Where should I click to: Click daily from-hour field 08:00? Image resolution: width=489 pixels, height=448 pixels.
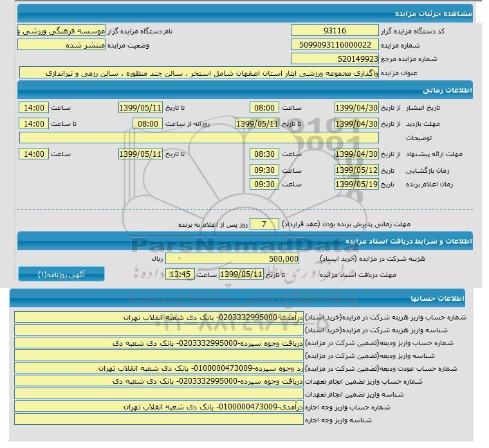pyautogui.click(x=148, y=123)
